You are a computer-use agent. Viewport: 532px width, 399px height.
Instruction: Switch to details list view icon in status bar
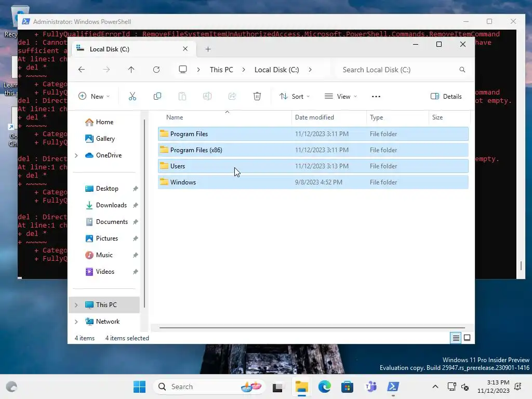(456, 338)
